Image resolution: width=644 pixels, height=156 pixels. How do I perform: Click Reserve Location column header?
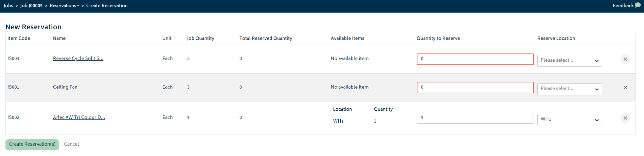(x=556, y=38)
